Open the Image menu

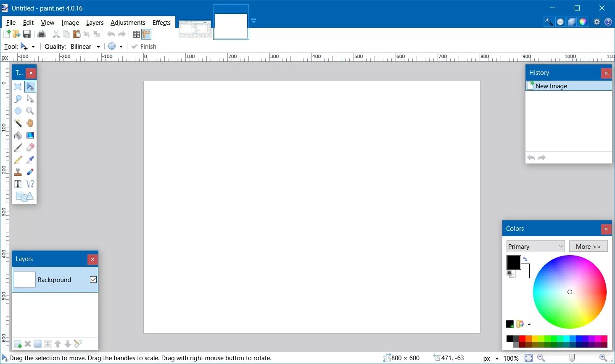[x=70, y=23]
